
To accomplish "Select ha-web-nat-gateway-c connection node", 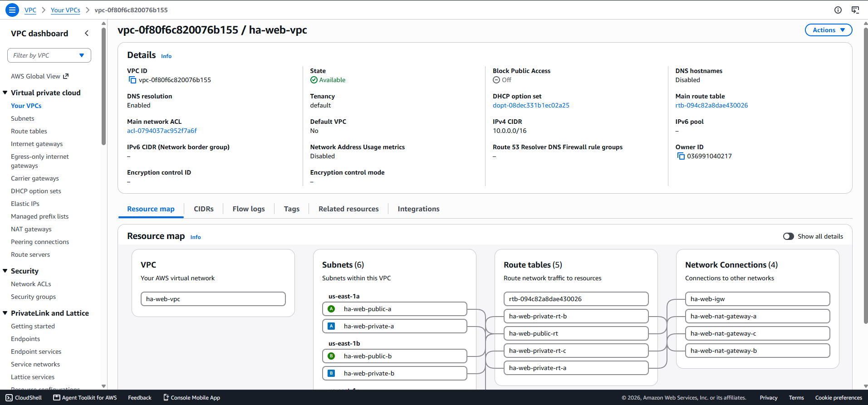I will coord(758,333).
